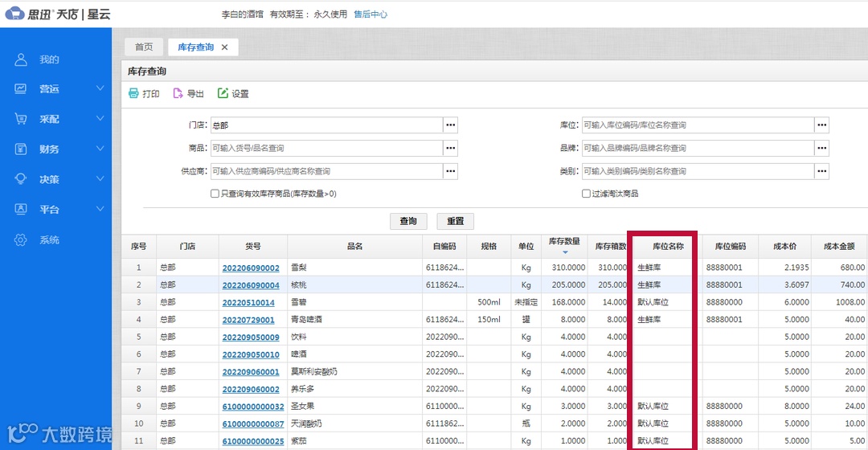Screen dimensions: 868x450
Task: Check the 过滤淘汰商品 checkbox
Action: [x=586, y=194]
